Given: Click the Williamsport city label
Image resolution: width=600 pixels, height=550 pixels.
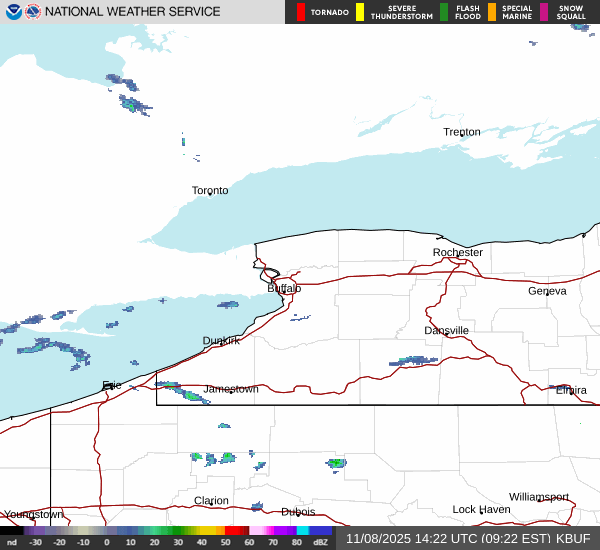Looking at the screenshot, I should coord(538,497).
